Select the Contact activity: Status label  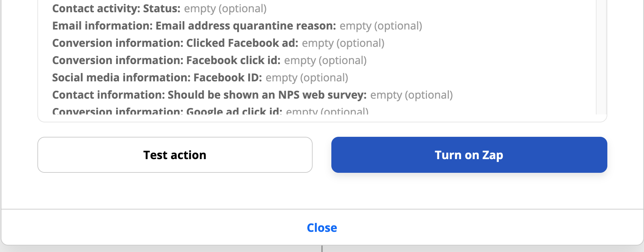[x=116, y=9]
